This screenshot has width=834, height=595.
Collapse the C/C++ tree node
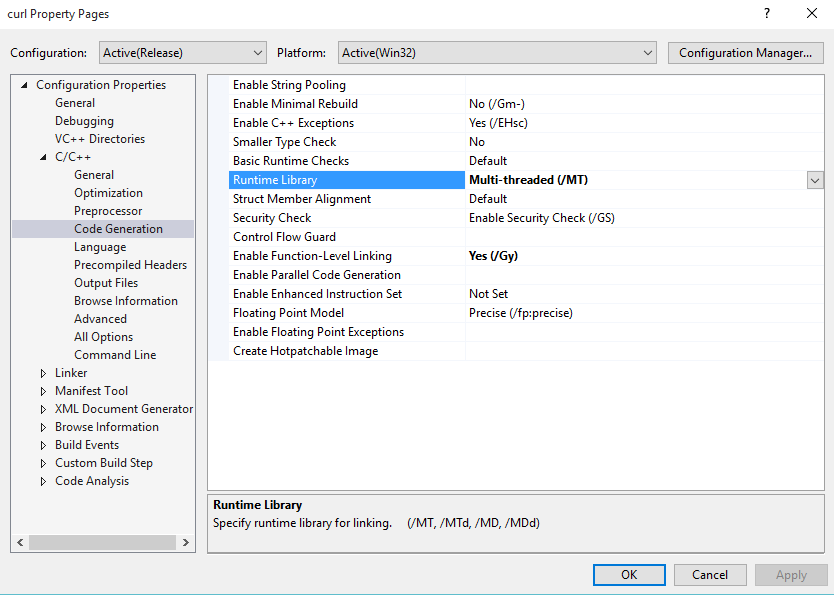(43, 157)
